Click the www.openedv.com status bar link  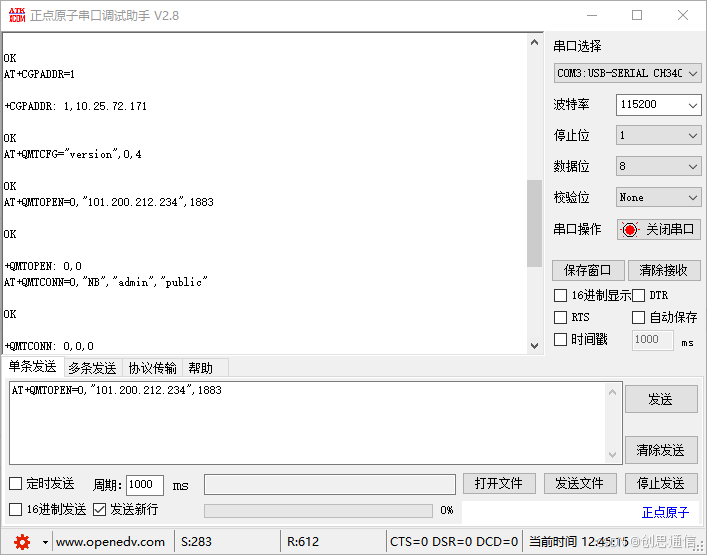point(110,541)
